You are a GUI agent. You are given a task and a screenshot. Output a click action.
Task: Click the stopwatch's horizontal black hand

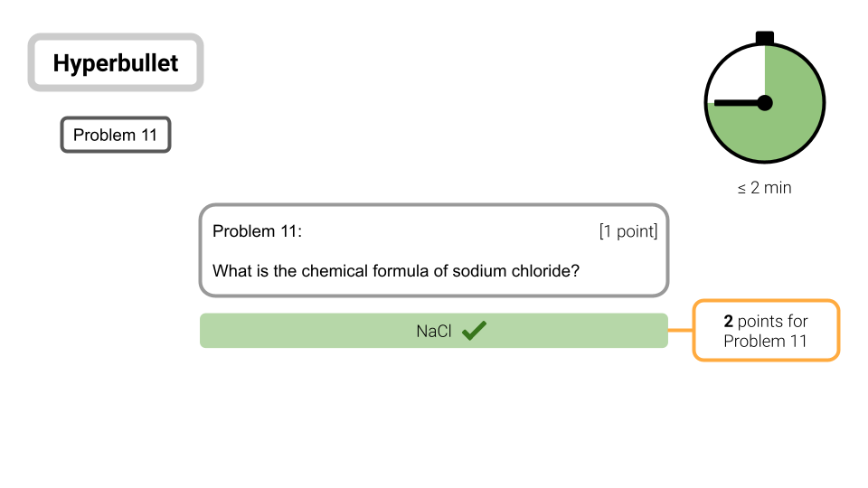click(736, 103)
